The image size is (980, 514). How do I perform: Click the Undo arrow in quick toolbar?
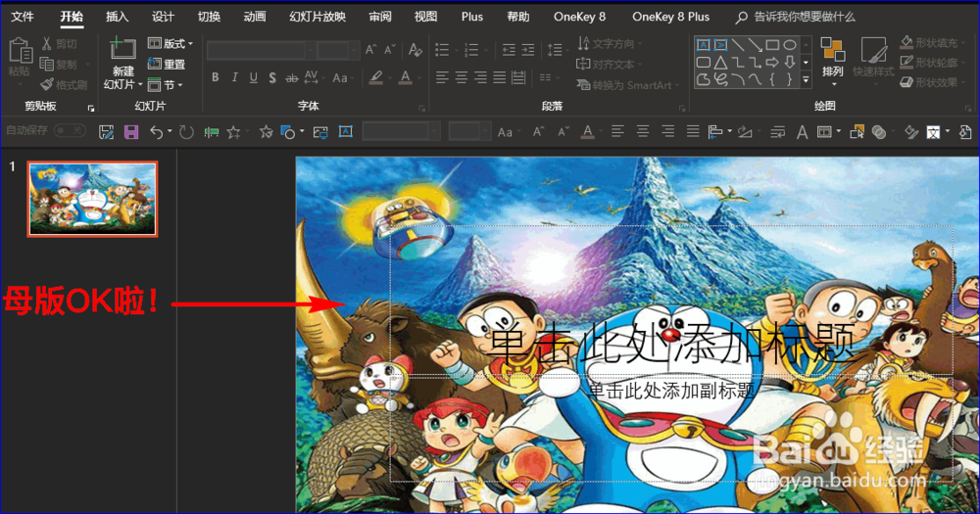coord(156,132)
